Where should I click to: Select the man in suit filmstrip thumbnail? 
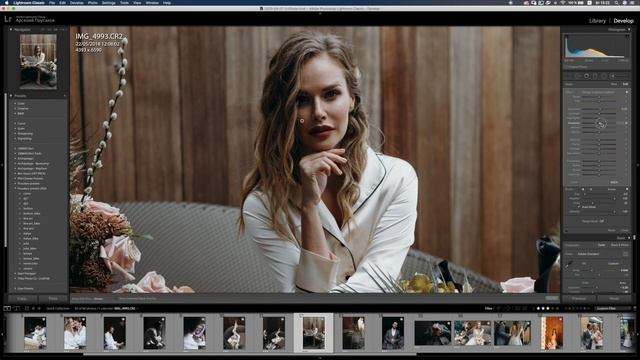[x=393, y=333]
